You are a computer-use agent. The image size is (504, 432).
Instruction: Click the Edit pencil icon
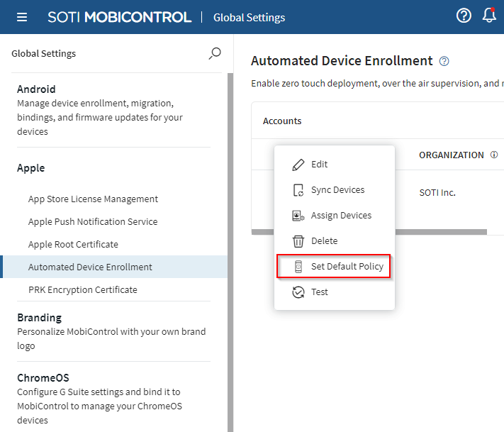pos(298,165)
